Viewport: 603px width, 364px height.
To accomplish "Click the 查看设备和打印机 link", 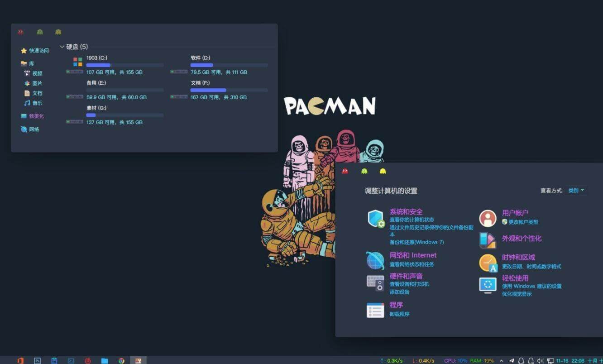I will [409, 284].
